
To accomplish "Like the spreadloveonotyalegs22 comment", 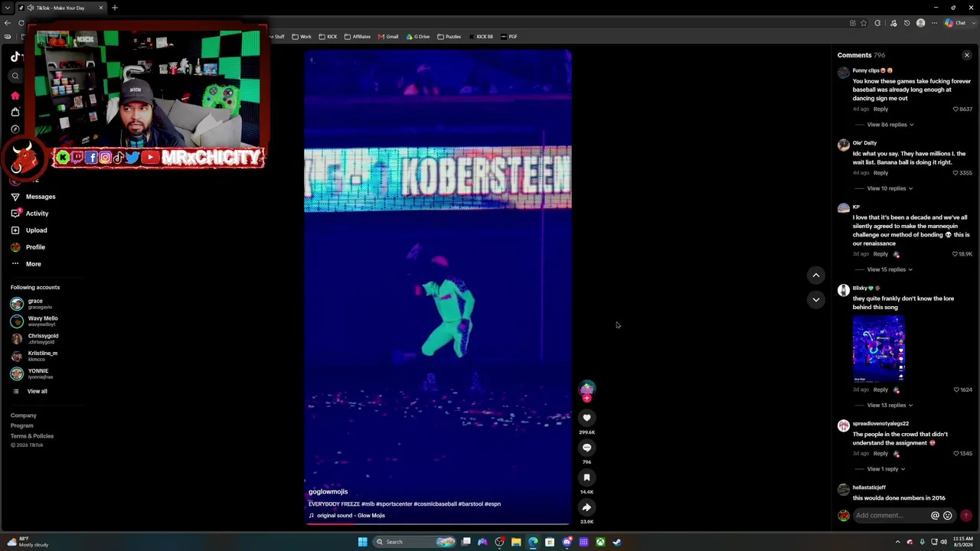I will (x=956, y=454).
